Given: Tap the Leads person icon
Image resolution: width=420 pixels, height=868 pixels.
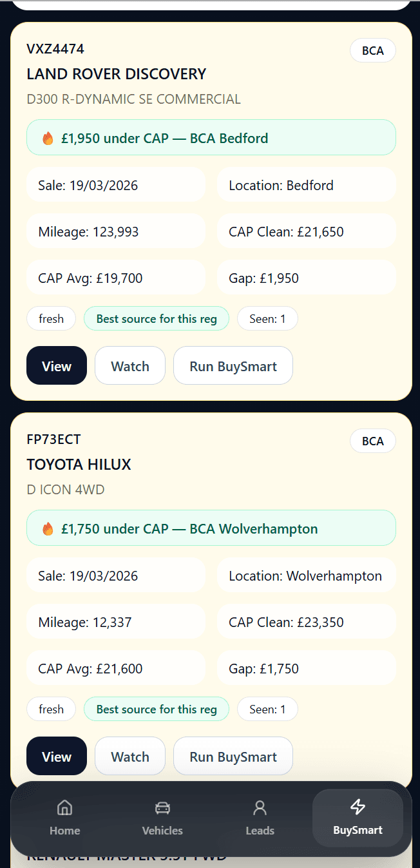Looking at the screenshot, I should 260,808.
